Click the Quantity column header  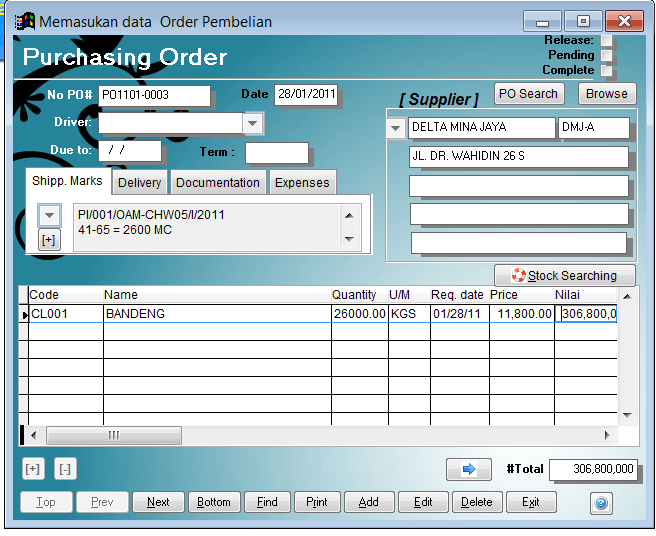point(360,295)
